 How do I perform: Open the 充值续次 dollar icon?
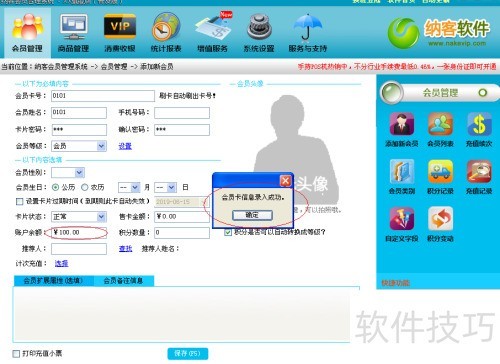point(479,124)
